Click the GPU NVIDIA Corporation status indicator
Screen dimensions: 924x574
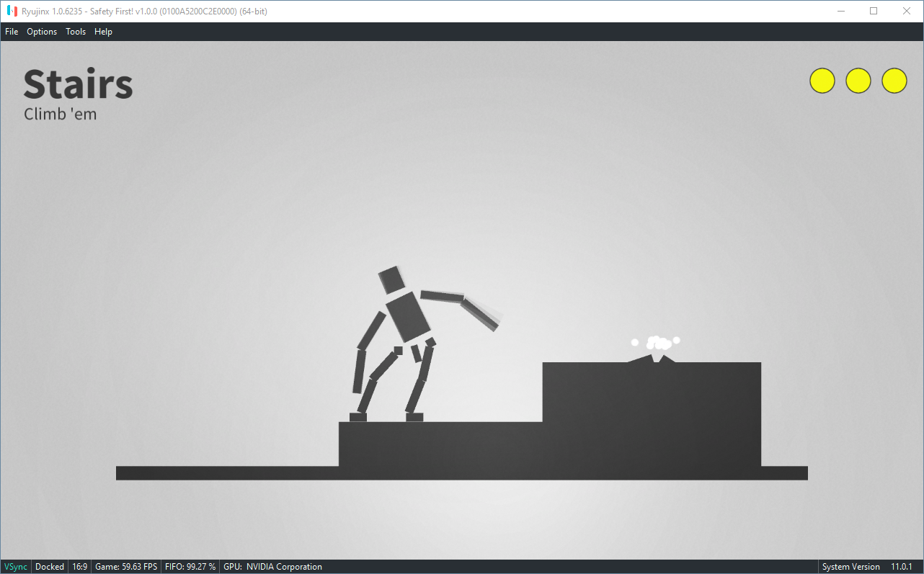(272, 566)
